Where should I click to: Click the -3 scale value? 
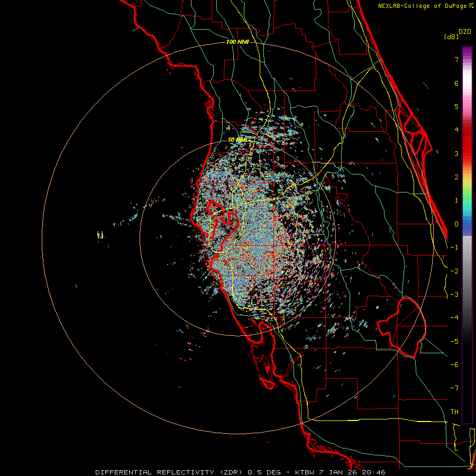[x=454, y=295]
